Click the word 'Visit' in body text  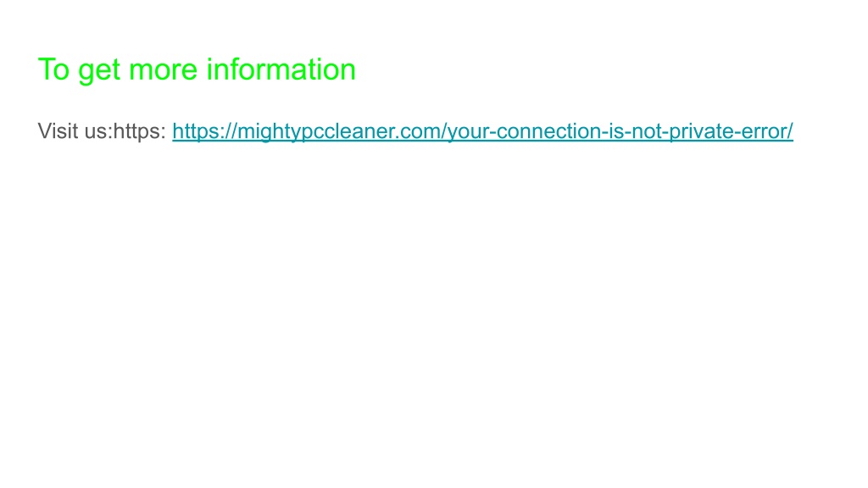tap(58, 131)
